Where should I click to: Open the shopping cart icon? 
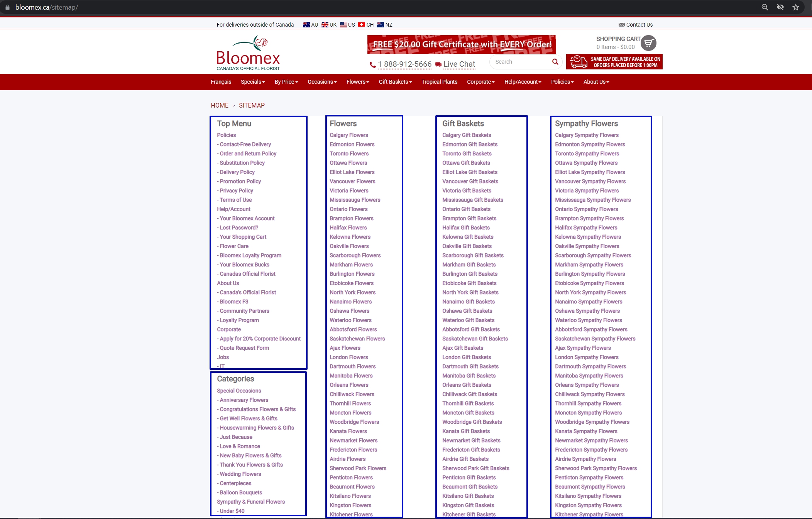tap(648, 43)
